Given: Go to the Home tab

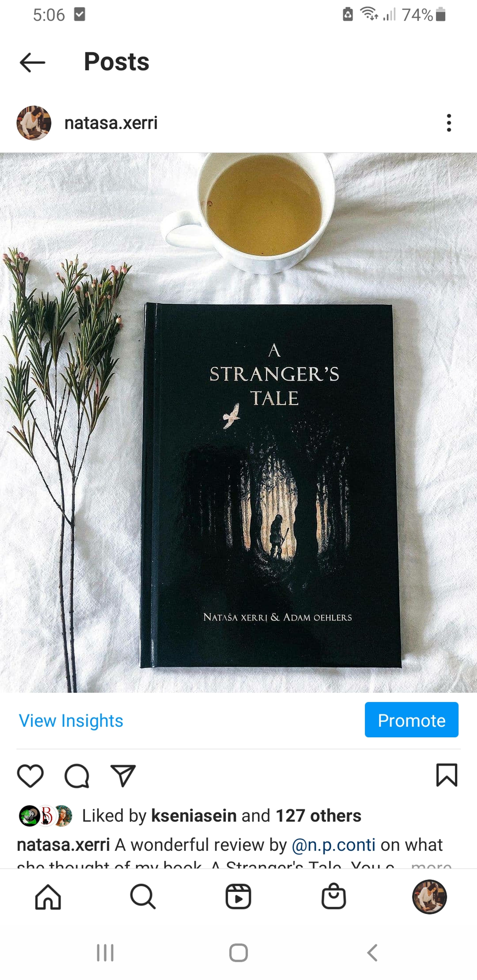Looking at the screenshot, I should click(48, 897).
